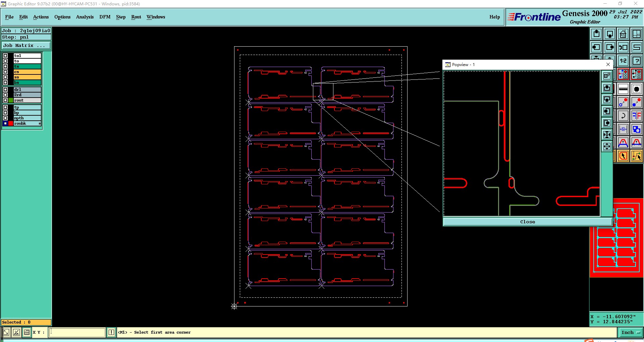Click the Popview zoom-in converging arrows icon

[x=607, y=135]
